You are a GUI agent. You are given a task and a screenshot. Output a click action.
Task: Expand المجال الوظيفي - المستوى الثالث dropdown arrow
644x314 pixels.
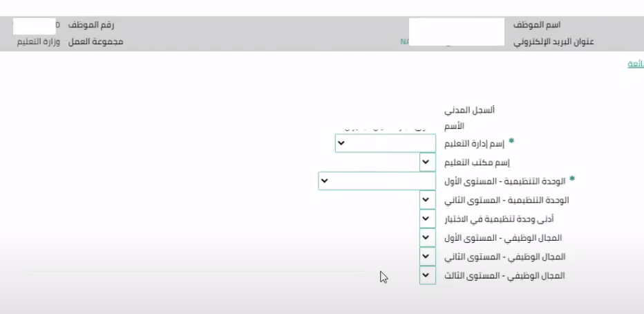pos(428,275)
